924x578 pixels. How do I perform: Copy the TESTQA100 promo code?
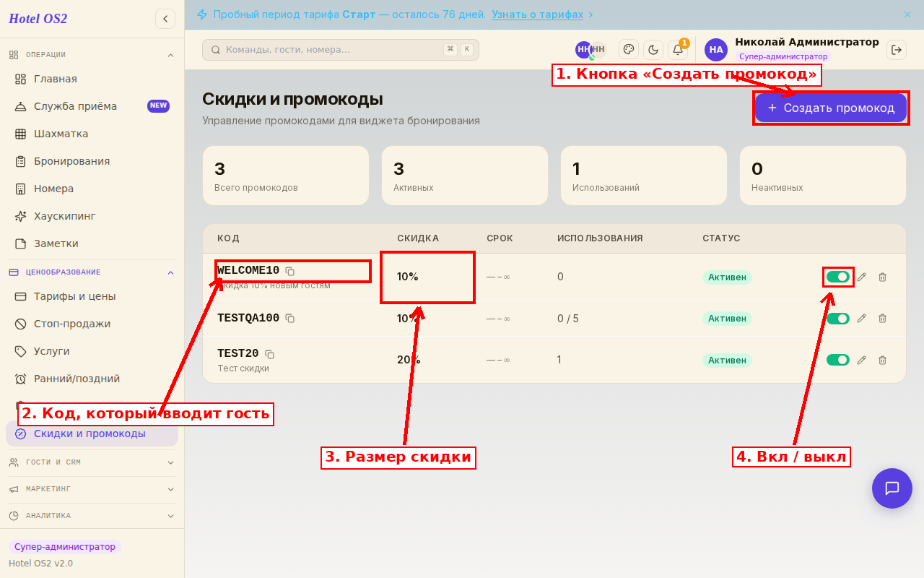[290, 318]
